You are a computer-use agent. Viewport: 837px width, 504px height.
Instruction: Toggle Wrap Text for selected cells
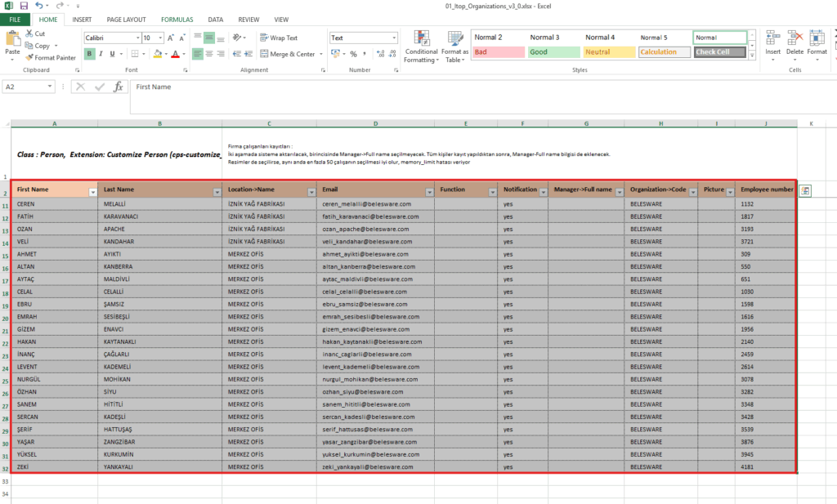[279, 38]
